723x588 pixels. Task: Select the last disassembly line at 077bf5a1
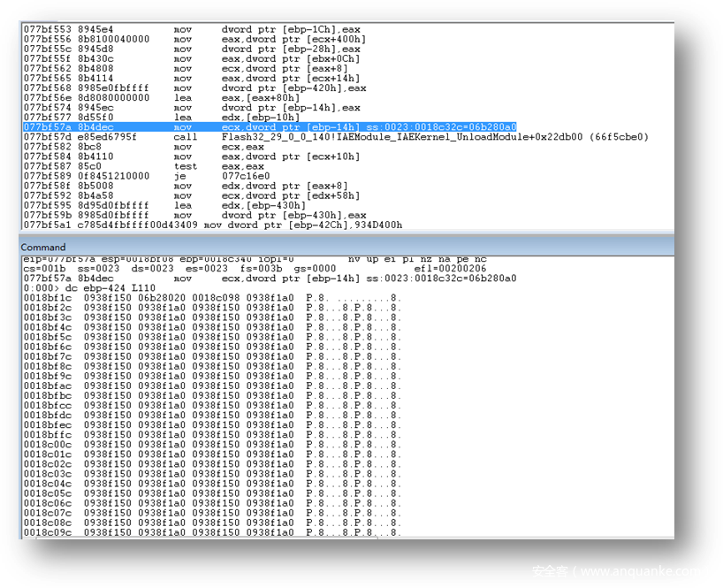212,225
